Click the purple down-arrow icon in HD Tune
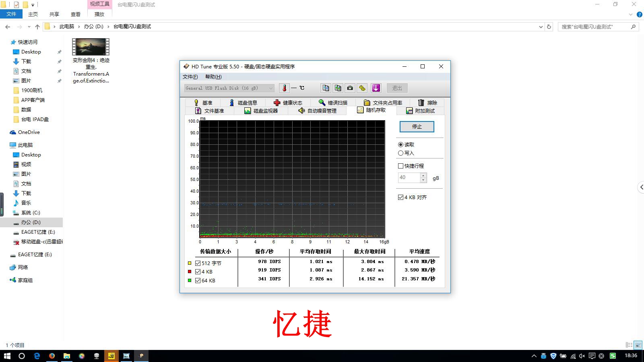This screenshot has height=362, width=644. (376, 88)
